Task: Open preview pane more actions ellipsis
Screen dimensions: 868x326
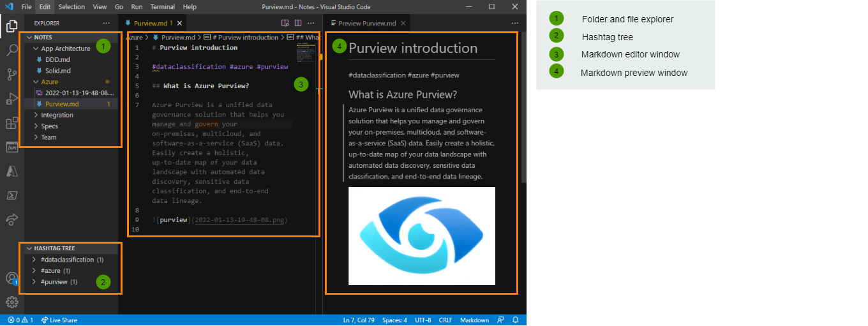Action: (x=515, y=23)
